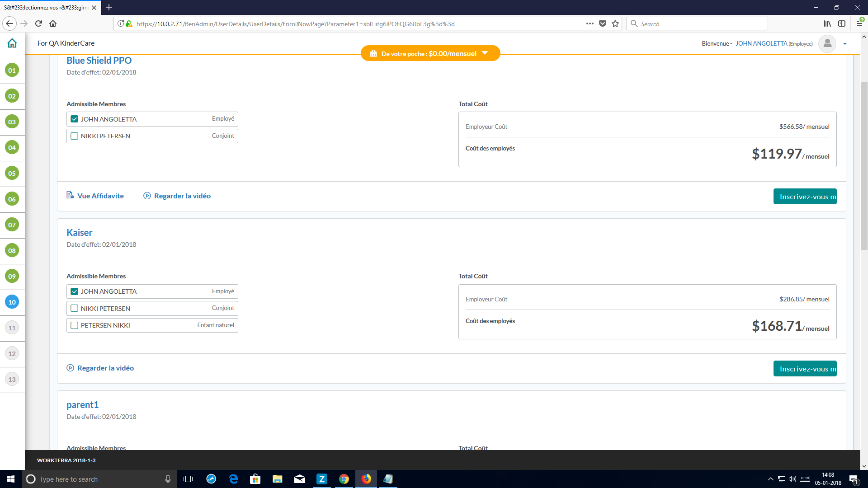This screenshot has width=868, height=488.
Task: Open Firefox hamburger menu
Action: click(x=859, y=24)
